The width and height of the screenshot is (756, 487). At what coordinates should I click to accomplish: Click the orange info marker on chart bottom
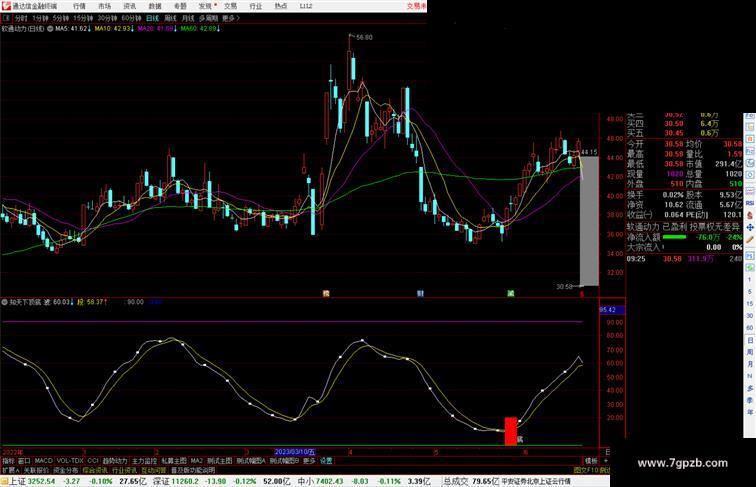(326, 293)
